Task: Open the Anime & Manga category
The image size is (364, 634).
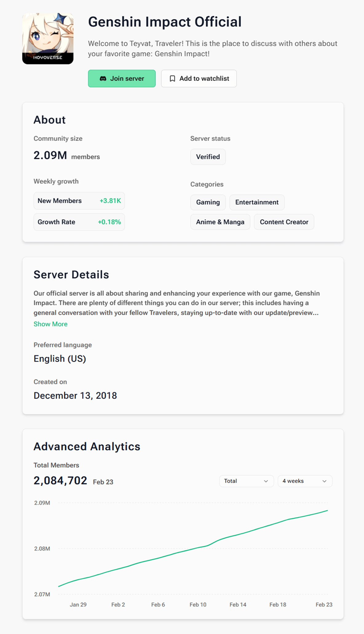Action: click(x=220, y=222)
